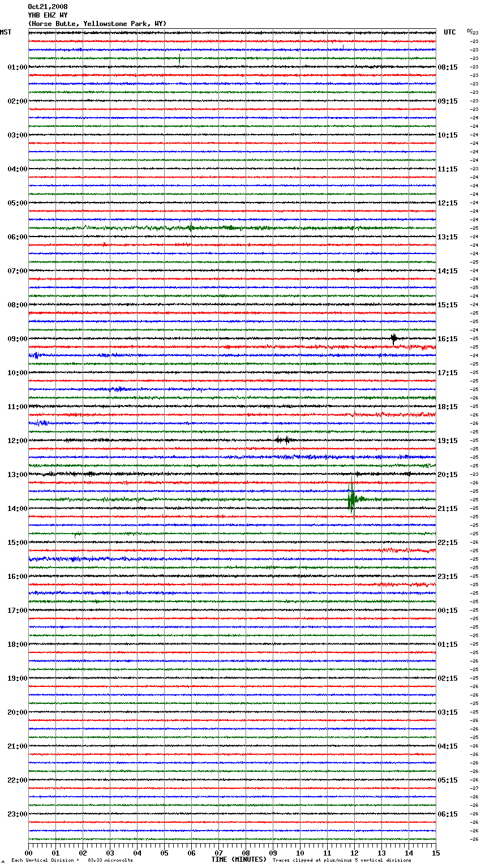
Task: Select the 02:00 MST row label
Action: pyautogui.click(x=18, y=101)
